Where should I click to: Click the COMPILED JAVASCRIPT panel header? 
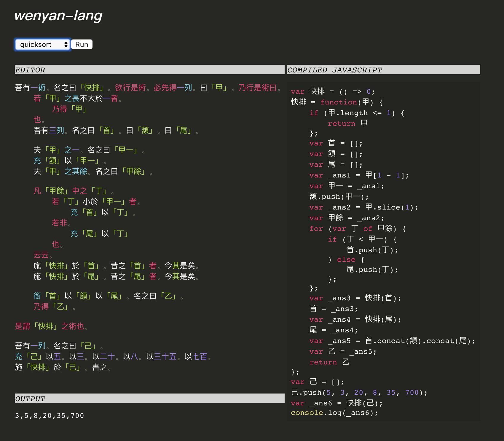pyautogui.click(x=383, y=70)
